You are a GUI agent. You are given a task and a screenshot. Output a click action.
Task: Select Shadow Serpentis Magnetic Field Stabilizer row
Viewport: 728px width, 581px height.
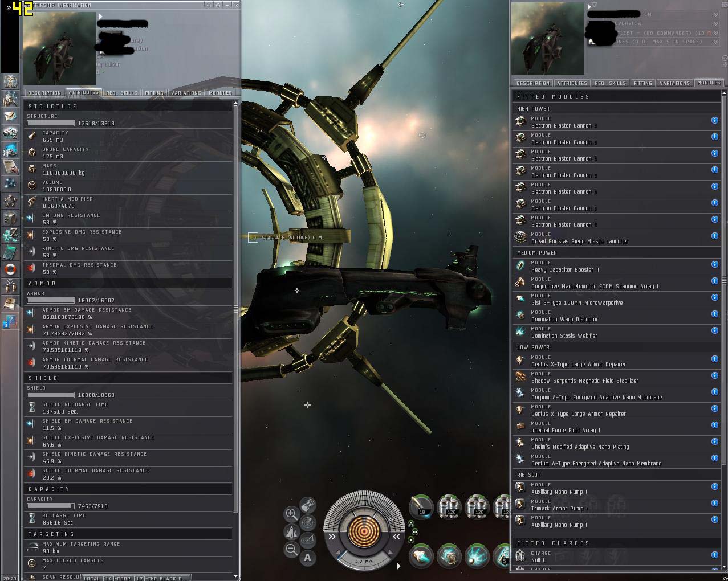(616, 378)
